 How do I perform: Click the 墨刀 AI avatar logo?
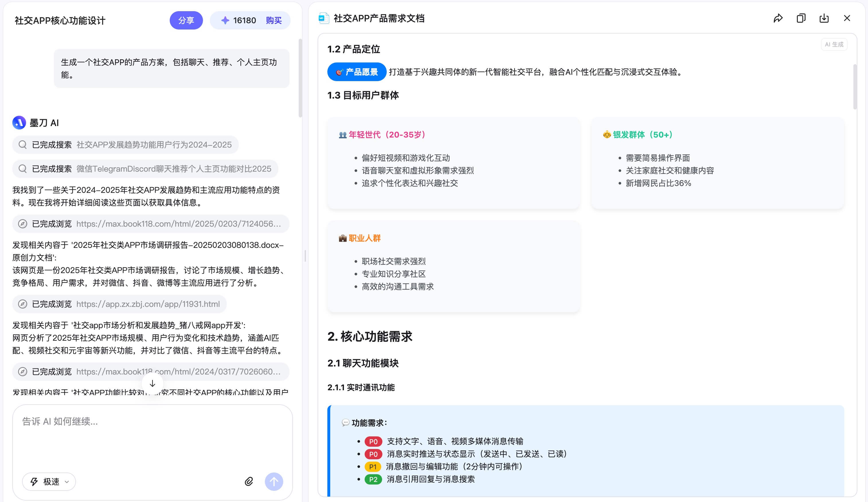pyautogui.click(x=19, y=123)
